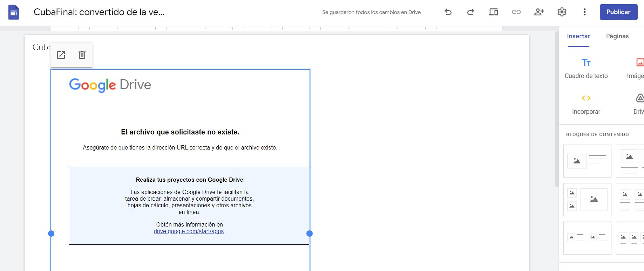Screen dimensions: 644x271
Task: Select the two small images and large image layout
Action: tap(587, 200)
